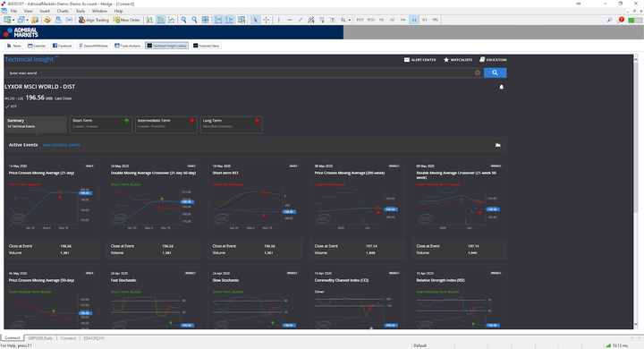Open the Charts menu
Viewport: 644px width, 349px height.
(x=63, y=11)
